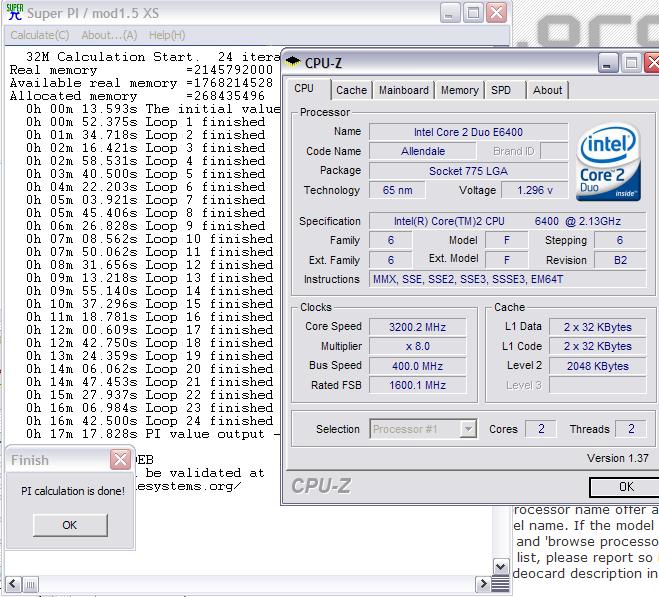Click the Level 2 value '2048 KBytes'
Screen dimensions: 659x597
pos(597,366)
